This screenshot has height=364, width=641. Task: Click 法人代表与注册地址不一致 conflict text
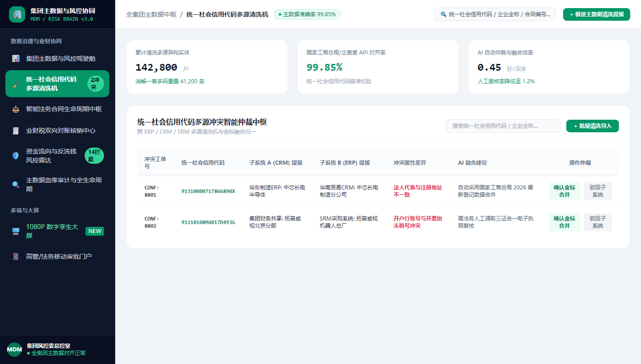point(418,191)
